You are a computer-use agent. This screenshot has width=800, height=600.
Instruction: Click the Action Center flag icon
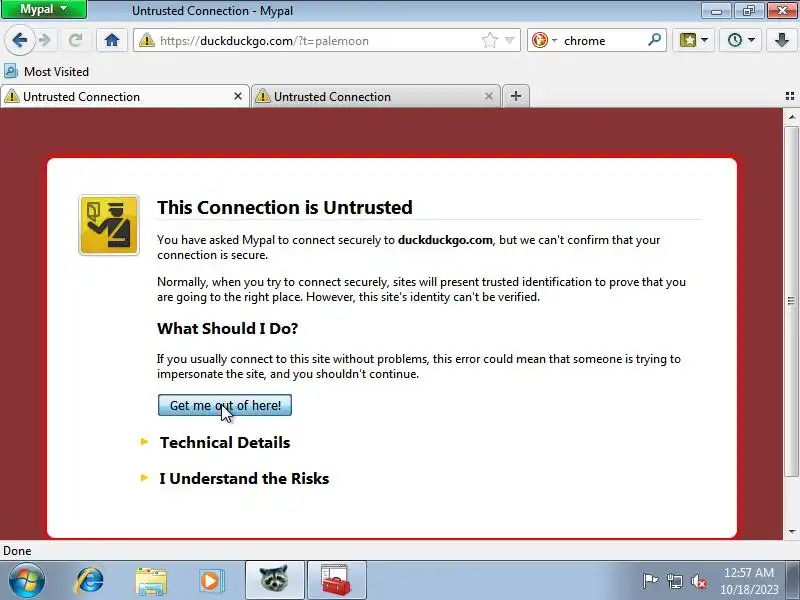[650, 581]
